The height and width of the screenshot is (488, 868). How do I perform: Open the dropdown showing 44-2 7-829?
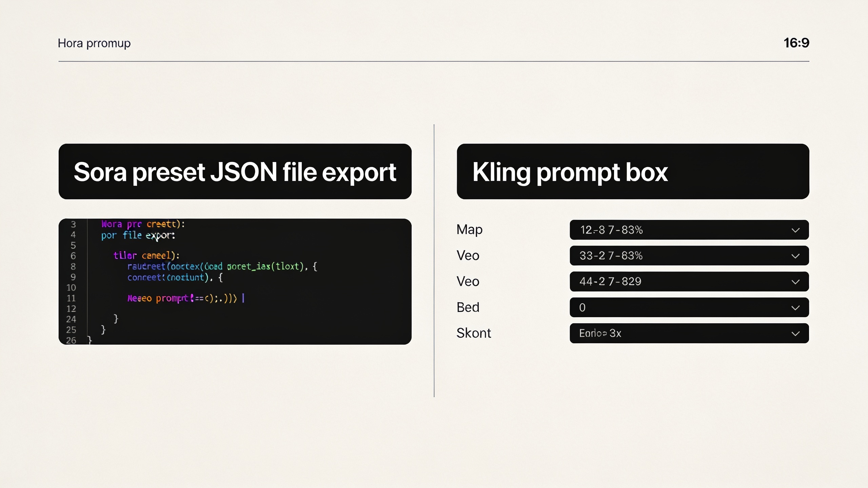point(689,281)
